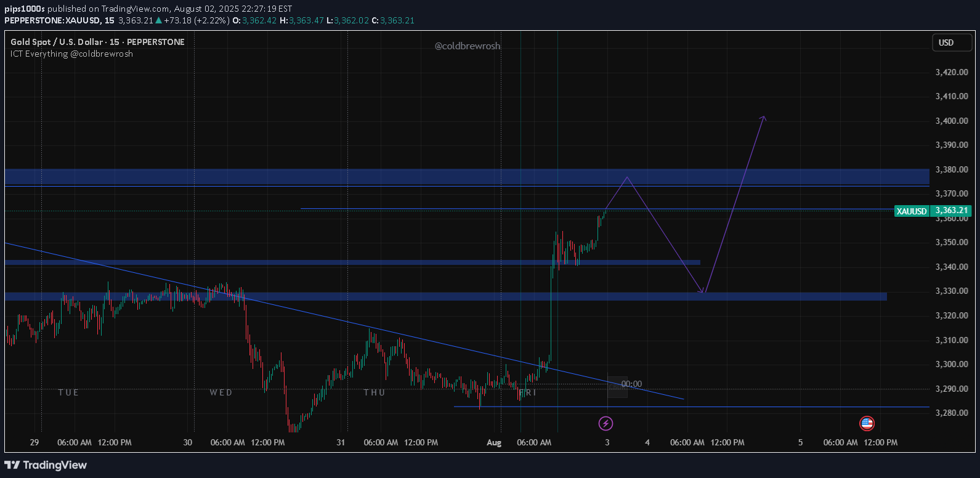The height and width of the screenshot is (478, 980).
Task: Click the 3,340.00 price axis label
Action: point(952,267)
